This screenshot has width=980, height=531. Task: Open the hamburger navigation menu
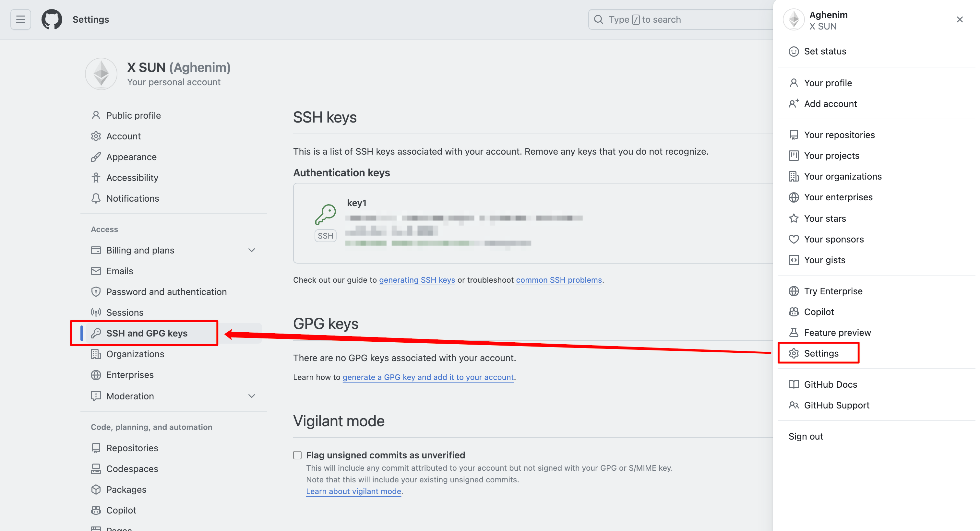coord(20,19)
